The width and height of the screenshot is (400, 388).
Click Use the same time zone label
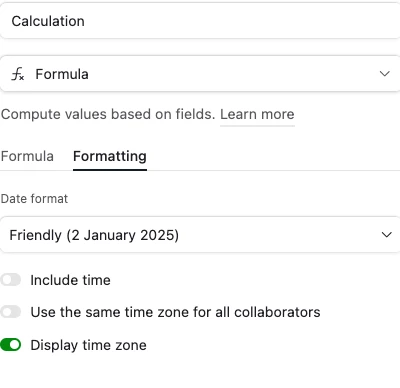[175, 312]
